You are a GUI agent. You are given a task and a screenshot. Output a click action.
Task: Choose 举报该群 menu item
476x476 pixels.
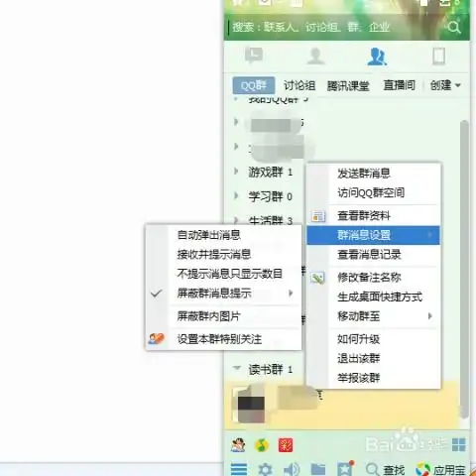(374, 378)
